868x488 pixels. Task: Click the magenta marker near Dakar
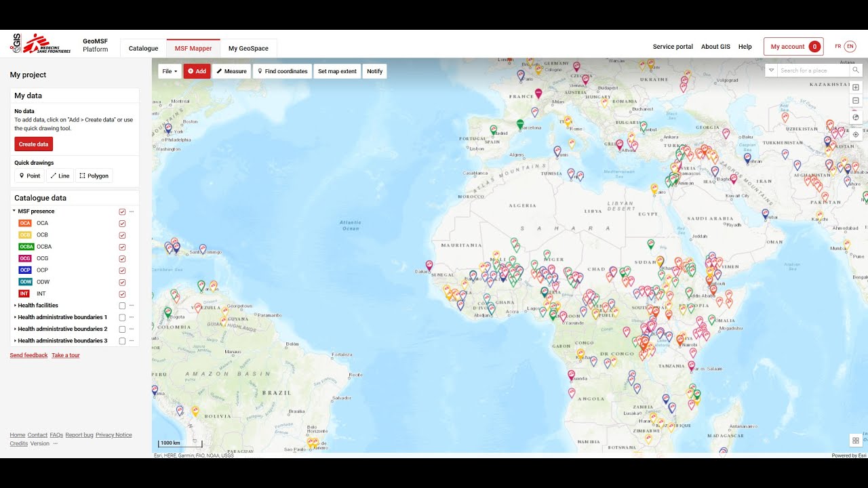click(429, 265)
